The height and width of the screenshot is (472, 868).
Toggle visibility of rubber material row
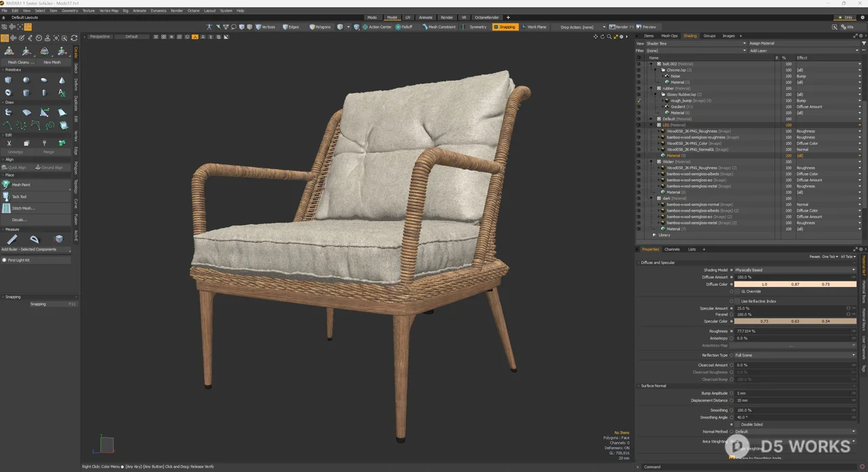(x=638, y=88)
